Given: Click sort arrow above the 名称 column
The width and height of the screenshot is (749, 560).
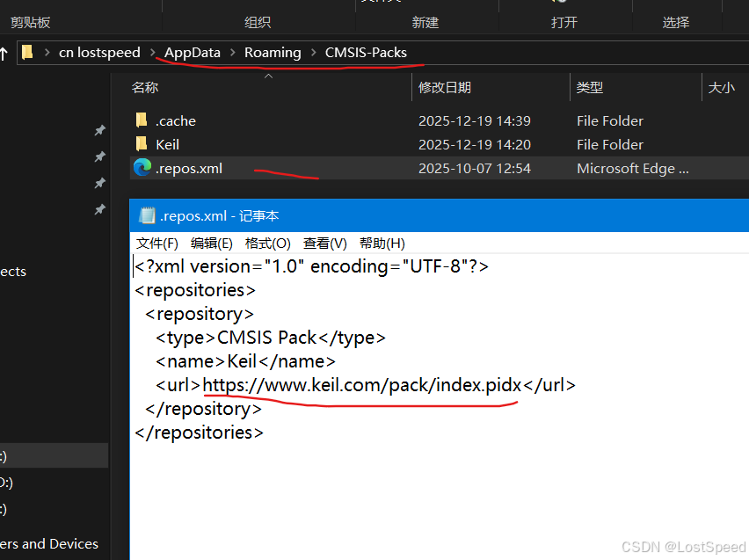Looking at the screenshot, I should 268,76.
